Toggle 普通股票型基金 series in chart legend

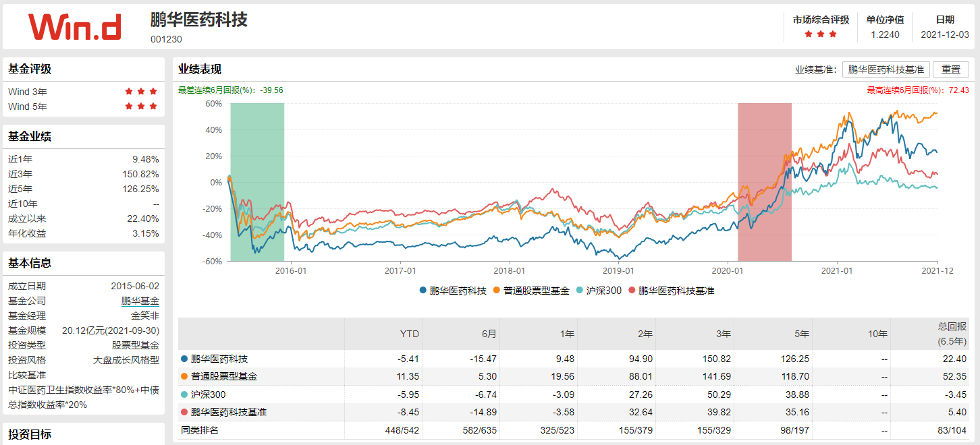[x=532, y=291]
